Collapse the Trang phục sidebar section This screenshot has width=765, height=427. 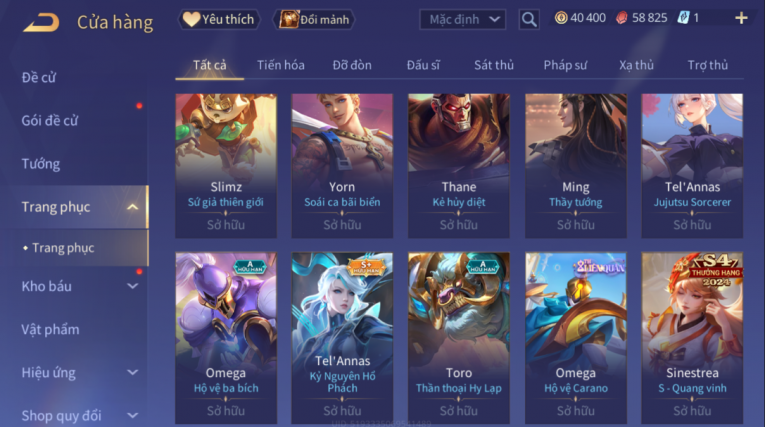click(132, 207)
